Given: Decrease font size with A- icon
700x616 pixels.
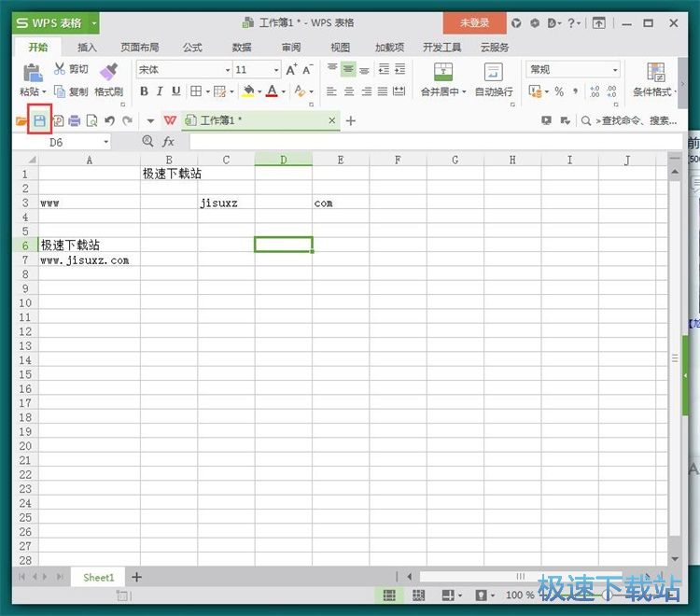Looking at the screenshot, I should point(308,70).
